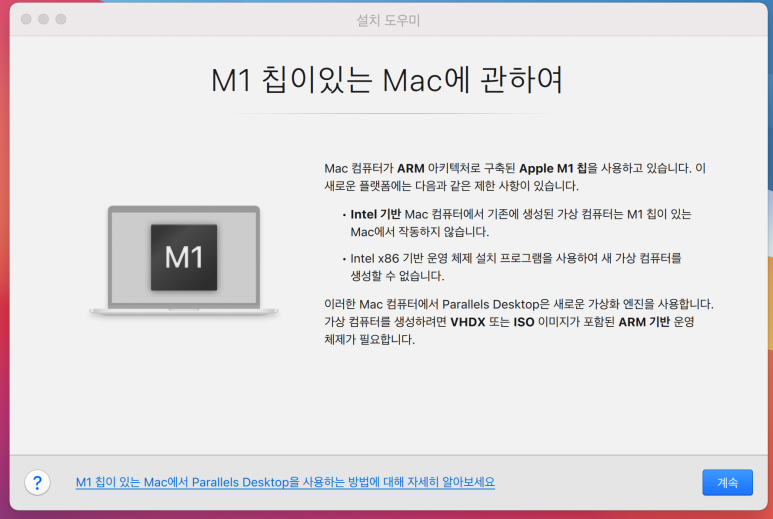Image resolution: width=773 pixels, height=519 pixels.
Task: Close the 설치 도우미 window
Action: point(26,19)
